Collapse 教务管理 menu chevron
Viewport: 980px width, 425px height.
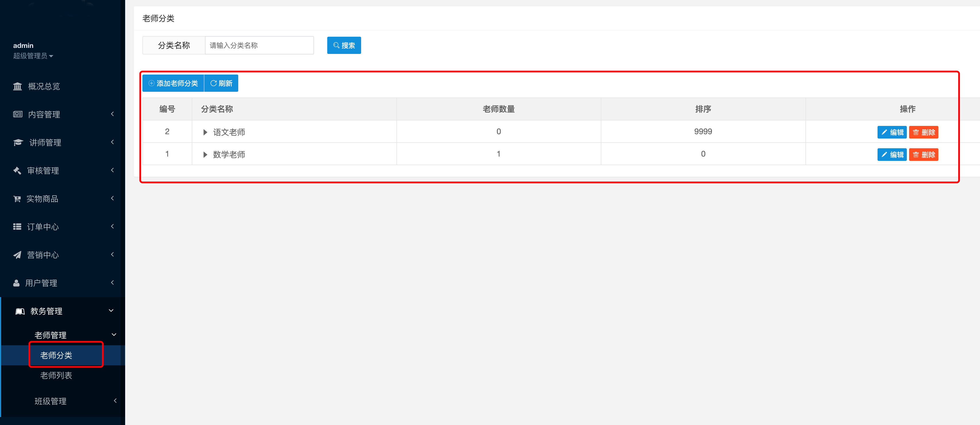click(x=111, y=311)
